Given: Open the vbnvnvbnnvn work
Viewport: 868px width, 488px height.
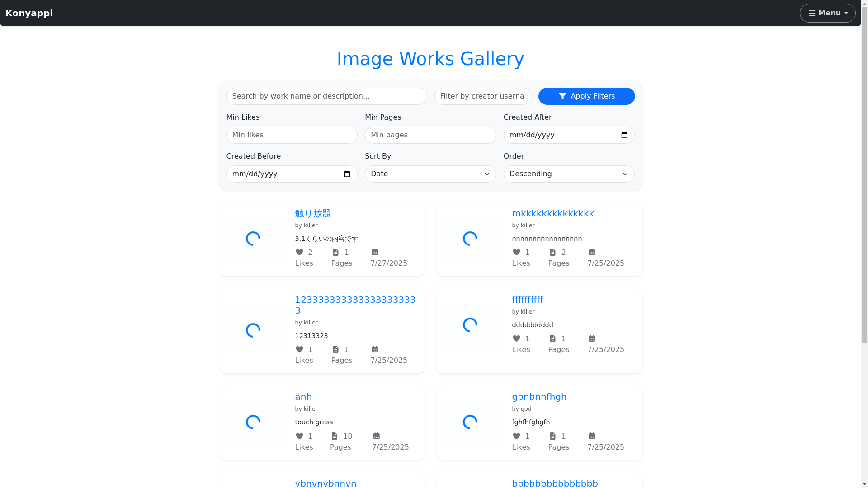Looking at the screenshot, I should [x=325, y=483].
